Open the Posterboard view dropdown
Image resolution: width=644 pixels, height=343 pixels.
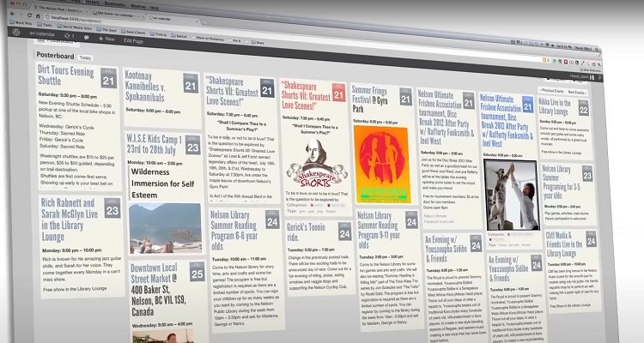pos(57,41)
